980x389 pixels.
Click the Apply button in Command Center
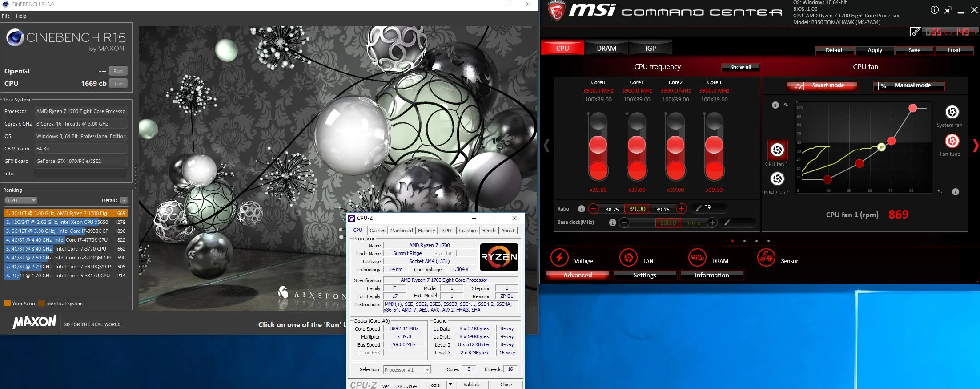[x=875, y=50]
